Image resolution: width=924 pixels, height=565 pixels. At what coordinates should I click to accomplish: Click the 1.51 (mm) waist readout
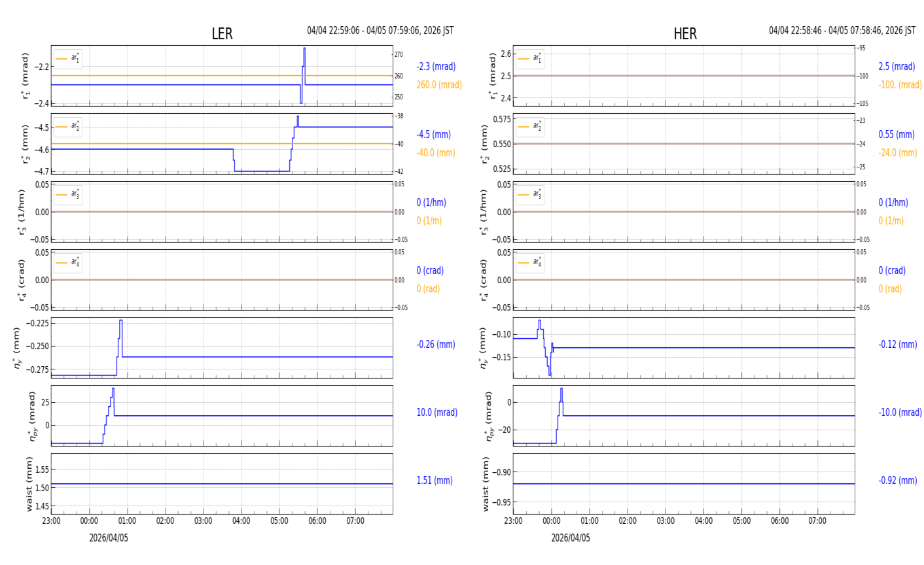pyautogui.click(x=435, y=481)
